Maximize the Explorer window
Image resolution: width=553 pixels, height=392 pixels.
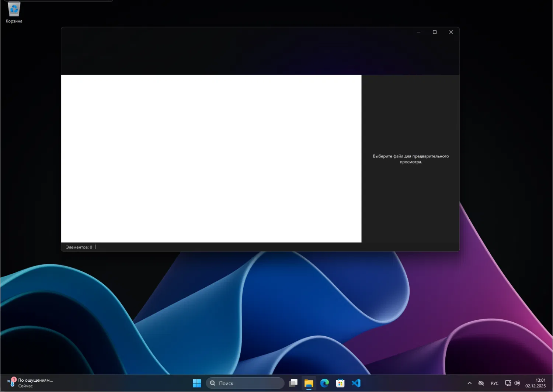click(x=435, y=32)
